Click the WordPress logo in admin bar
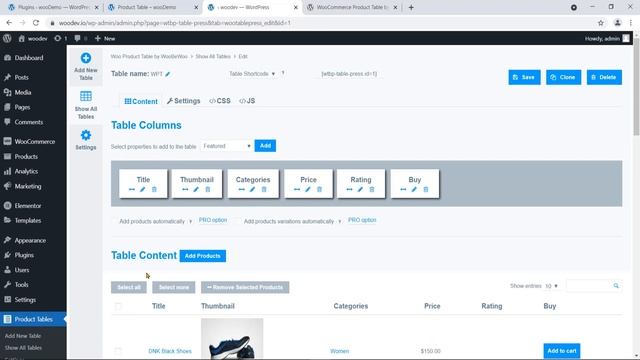Viewport: 640px width, 360px height. [7, 38]
